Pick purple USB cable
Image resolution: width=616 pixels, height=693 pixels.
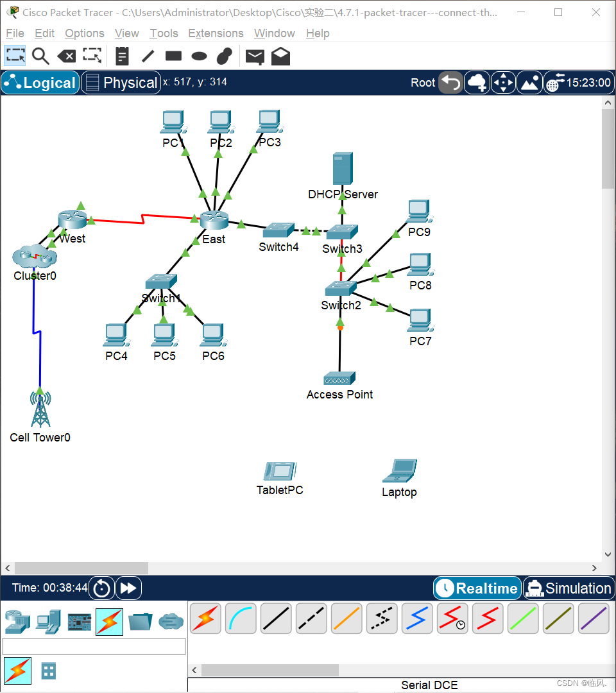[594, 618]
